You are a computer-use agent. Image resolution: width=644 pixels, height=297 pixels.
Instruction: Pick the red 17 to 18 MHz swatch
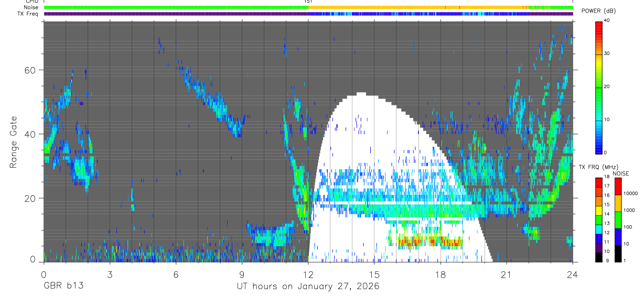point(599,183)
